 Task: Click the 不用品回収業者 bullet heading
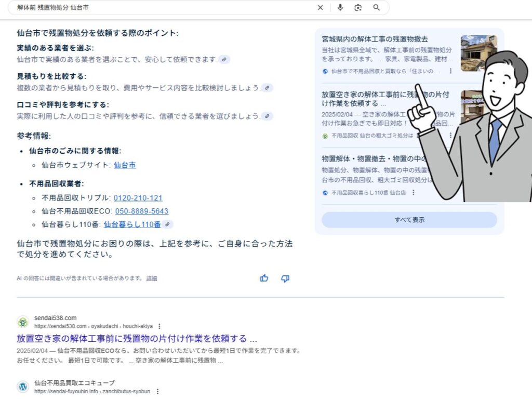coord(56,183)
